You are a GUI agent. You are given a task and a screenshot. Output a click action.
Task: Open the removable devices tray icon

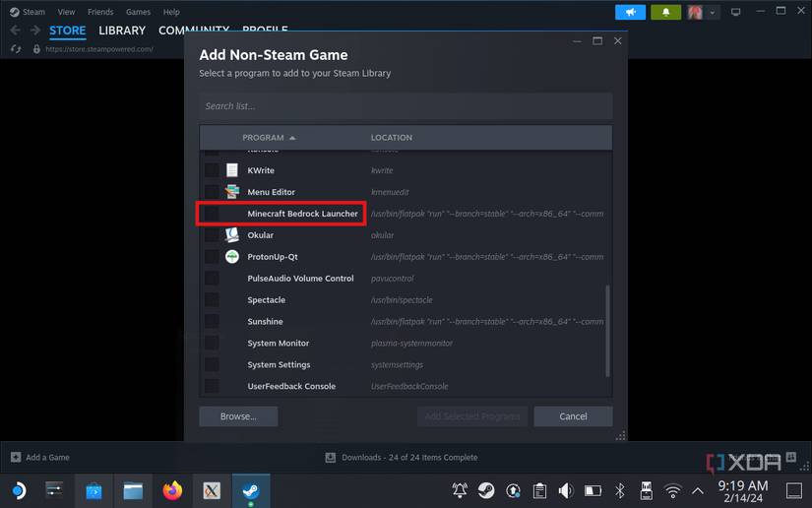point(647,490)
